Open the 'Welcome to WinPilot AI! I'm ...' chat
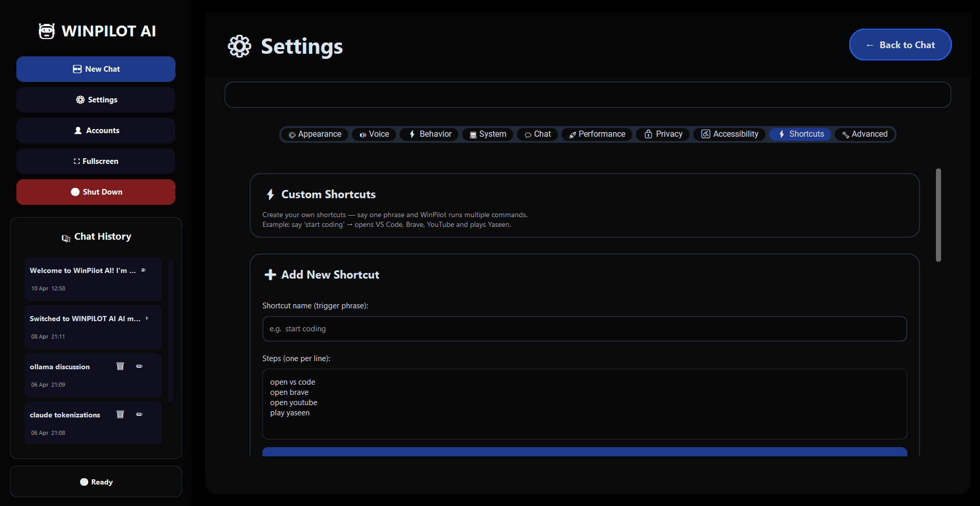This screenshot has height=506, width=980. click(93, 279)
